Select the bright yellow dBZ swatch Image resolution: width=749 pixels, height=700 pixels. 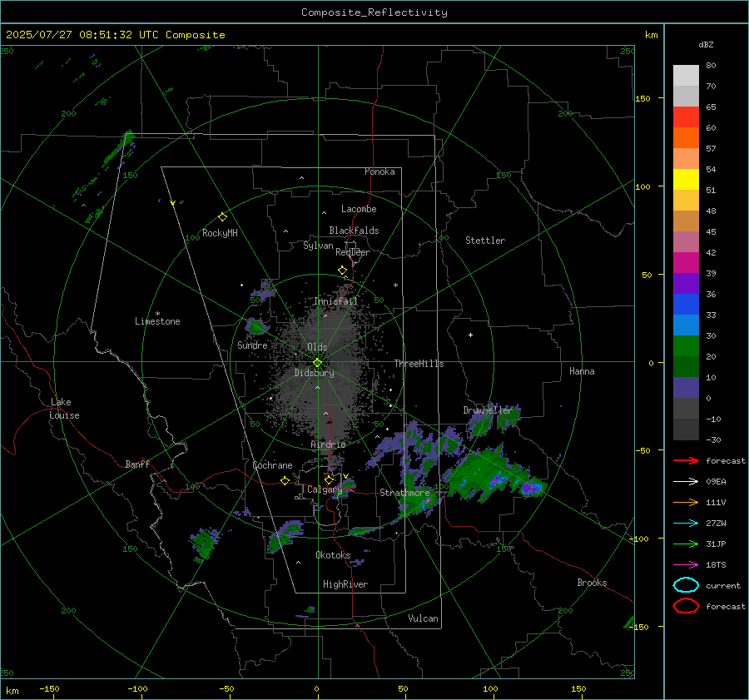[686, 180]
